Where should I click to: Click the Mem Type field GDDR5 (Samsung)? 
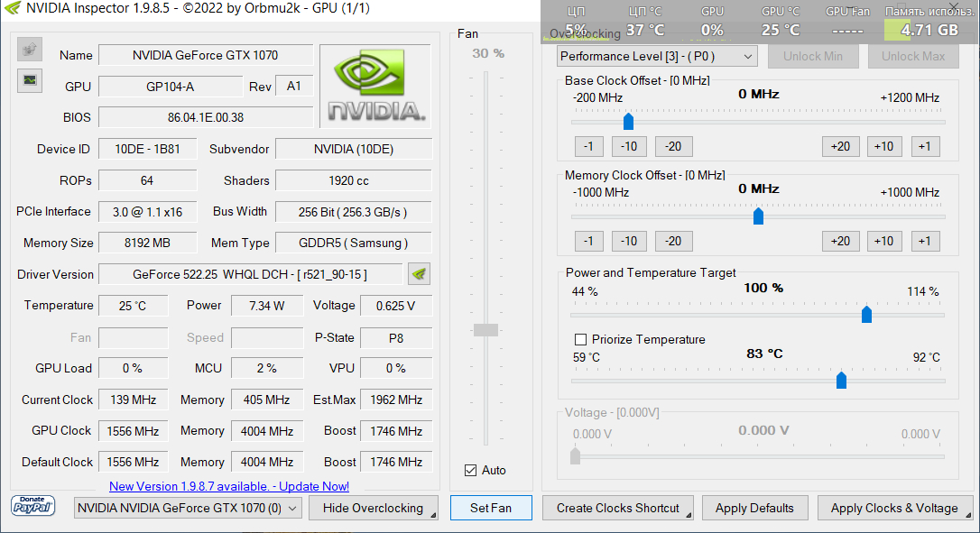click(353, 244)
